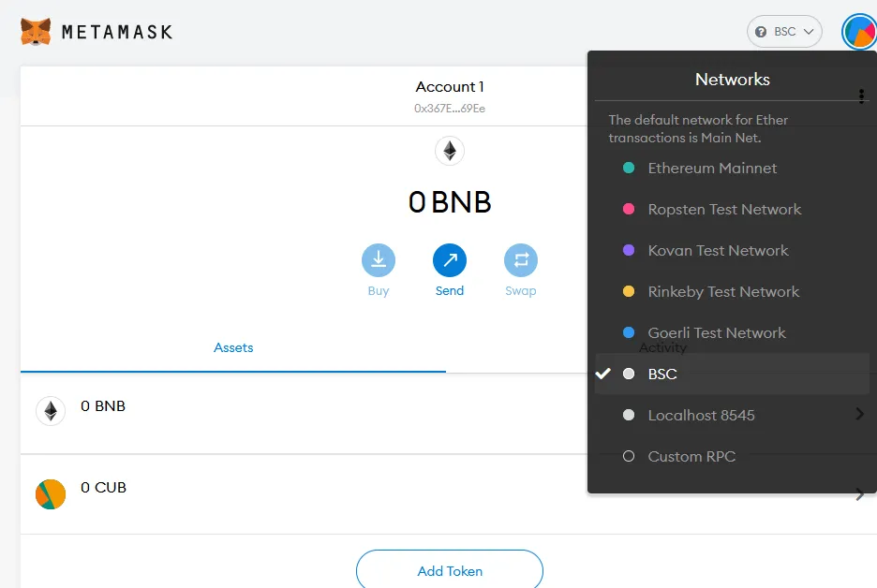Click the Send arrow icon

[x=449, y=260]
